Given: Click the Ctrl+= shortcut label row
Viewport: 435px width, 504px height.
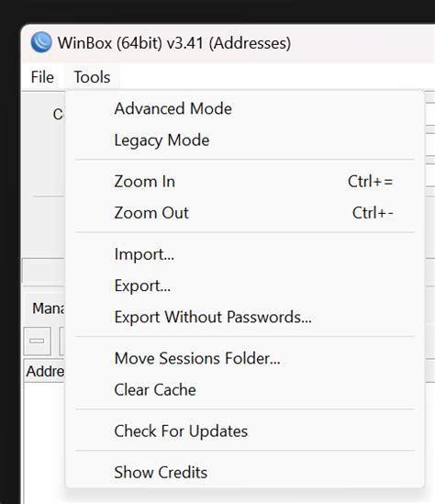Looking at the screenshot, I should click(370, 182).
